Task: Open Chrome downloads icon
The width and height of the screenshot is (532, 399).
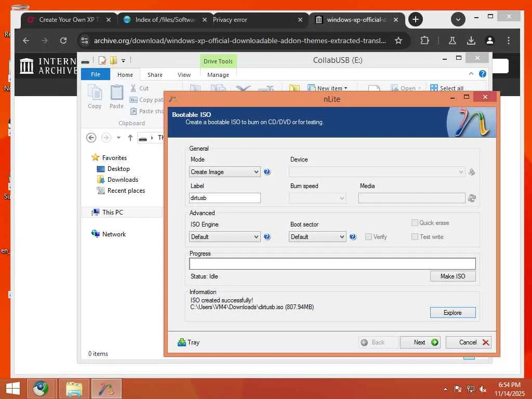Action: point(471,41)
